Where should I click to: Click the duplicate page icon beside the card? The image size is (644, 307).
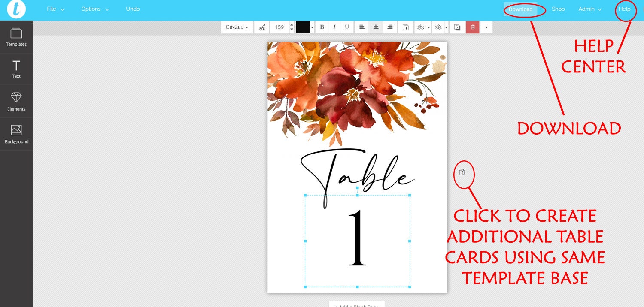tap(462, 172)
